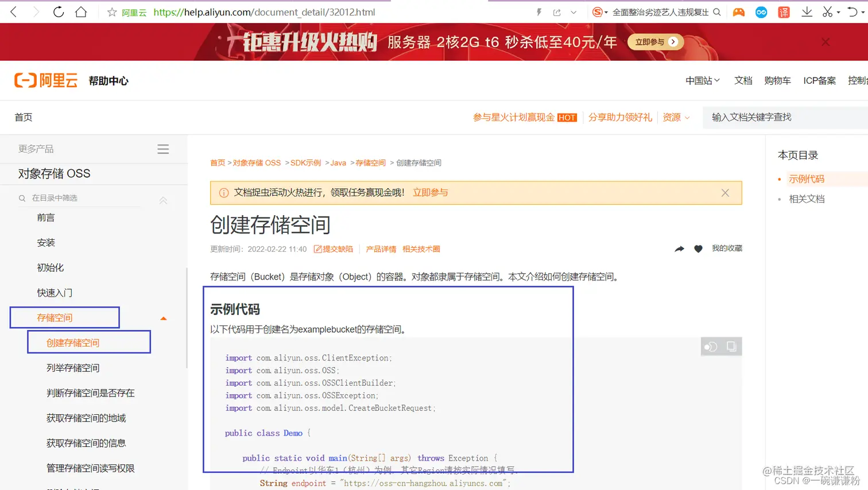Click 帮助中心 next to the logo
The height and width of the screenshot is (490, 868).
(x=108, y=81)
